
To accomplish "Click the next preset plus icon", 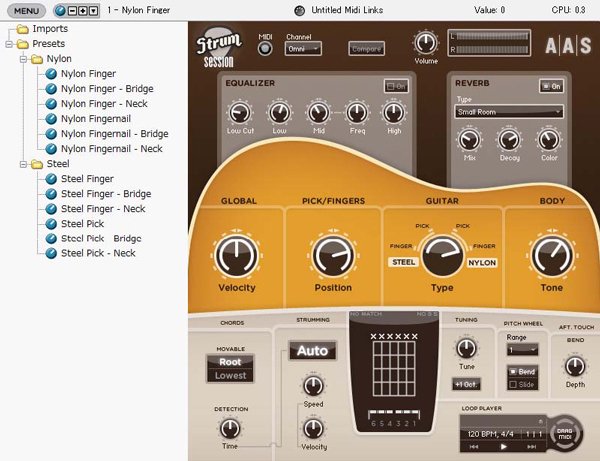I will (x=82, y=11).
